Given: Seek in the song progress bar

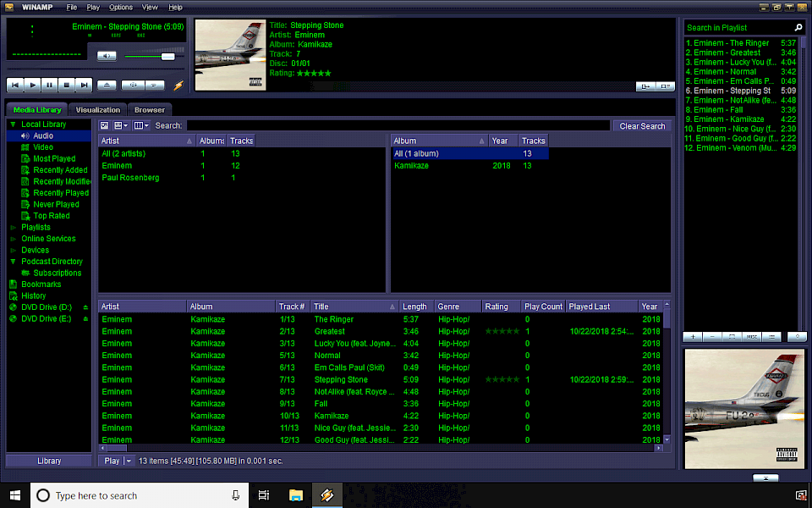Looking at the screenshot, I should point(96,69).
